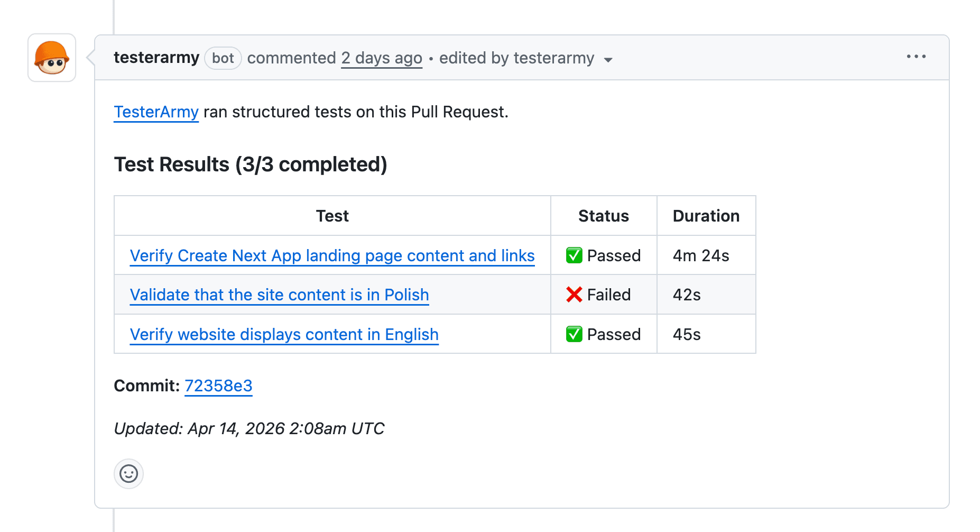This screenshot has width=980, height=532.
Task: Click the red Failed X icon
Action: pyautogui.click(x=574, y=295)
